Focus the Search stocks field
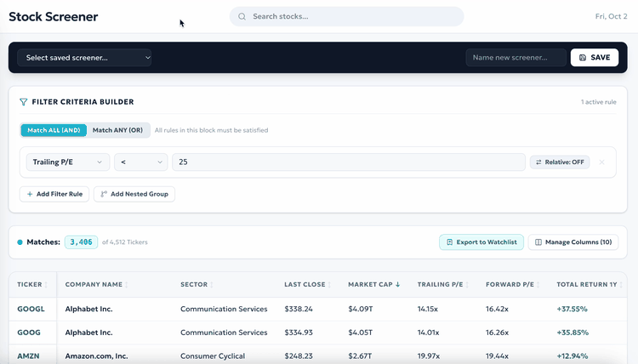Image resolution: width=638 pixels, height=364 pixels. pyautogui.click(x=347, y=17)
